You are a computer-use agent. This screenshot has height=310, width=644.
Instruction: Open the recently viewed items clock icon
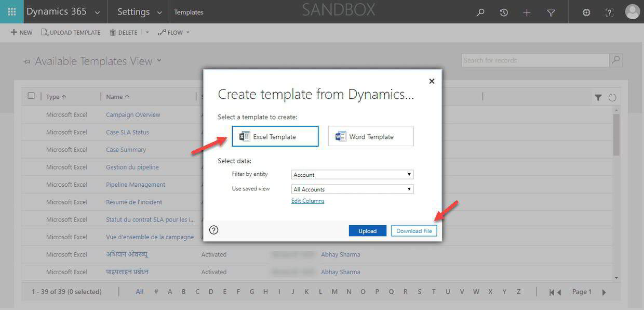pos(503,12)
